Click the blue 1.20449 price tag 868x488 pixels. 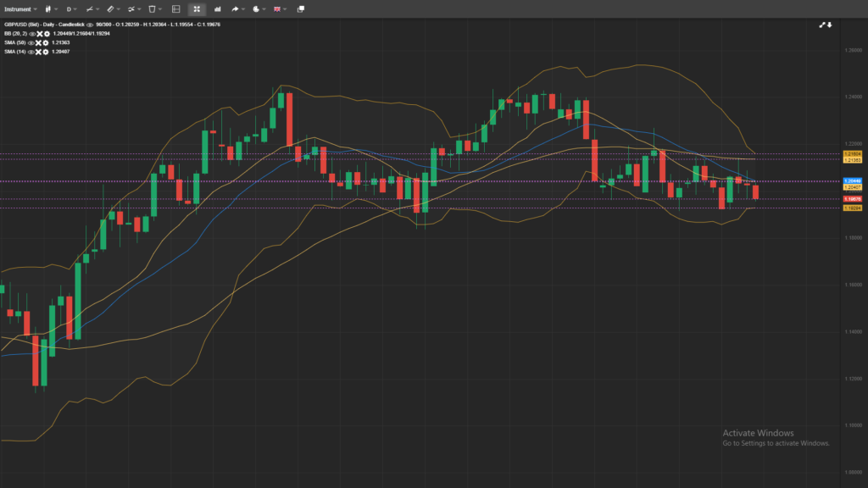pyautogui.click(x=852, y=181)
